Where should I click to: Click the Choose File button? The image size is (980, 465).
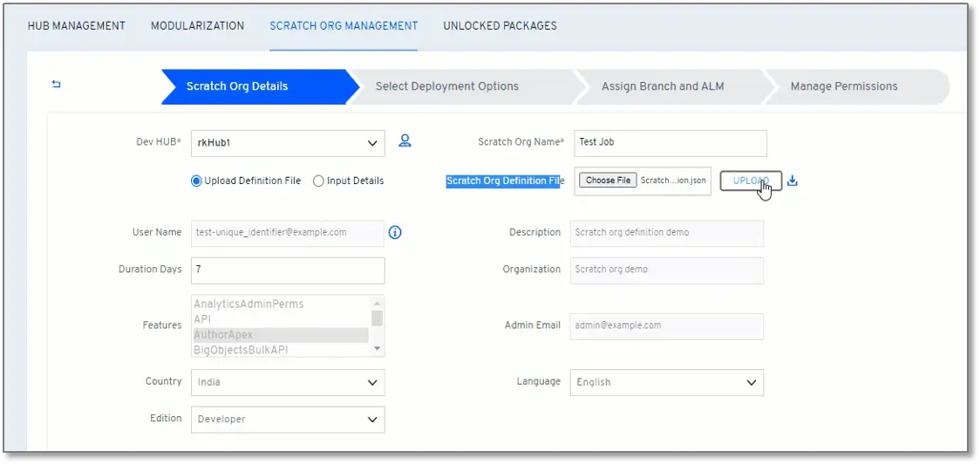(x=608, y=181)
